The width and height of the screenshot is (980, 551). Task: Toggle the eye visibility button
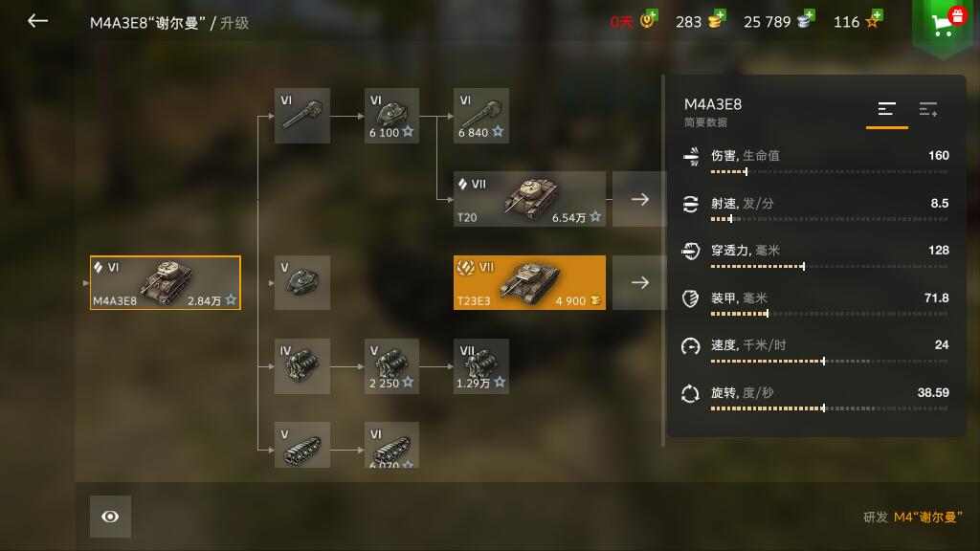tap(110, 517)
